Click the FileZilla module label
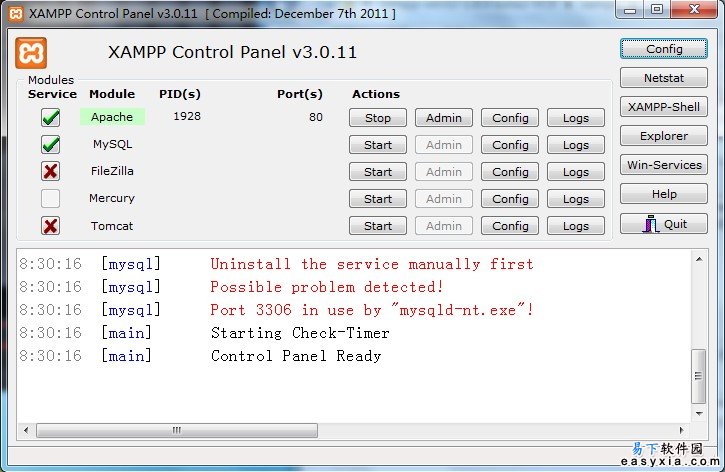This screenshot has height=472, width=725. pos(112,171)
